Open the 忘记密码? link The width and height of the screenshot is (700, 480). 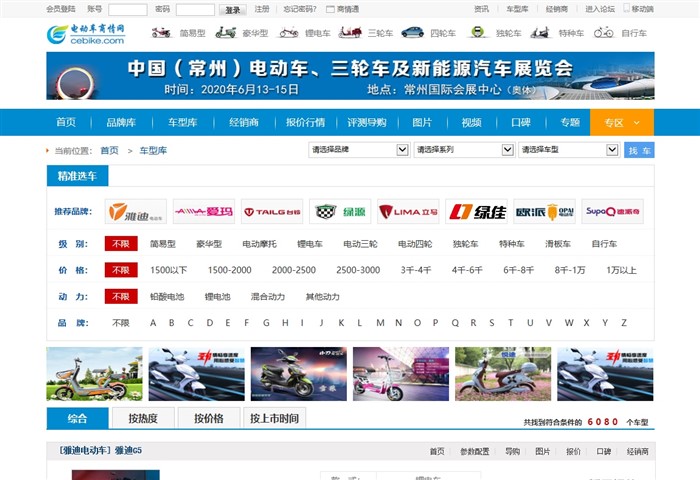click(300, 9)
